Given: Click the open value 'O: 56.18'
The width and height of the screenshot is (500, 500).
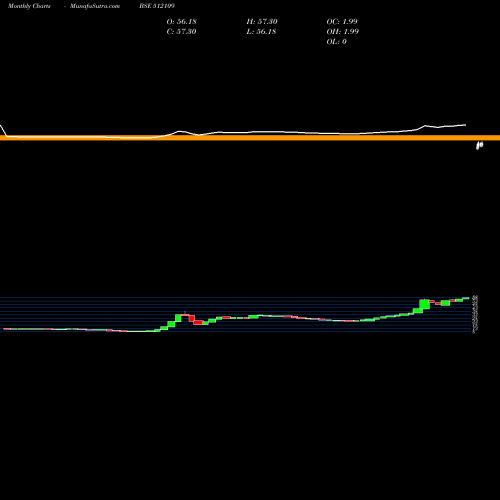Looking at the screenshot, I should tap(182, 21).
